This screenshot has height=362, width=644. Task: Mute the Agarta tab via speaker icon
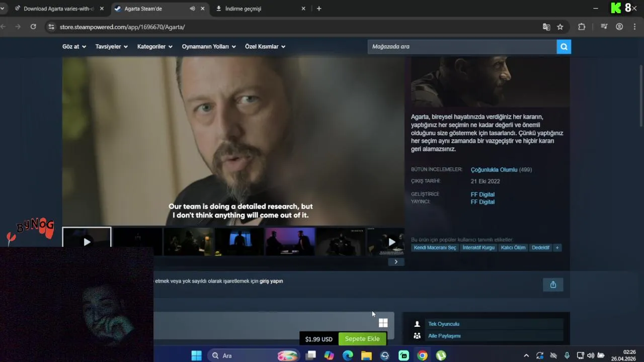point(192,9)
